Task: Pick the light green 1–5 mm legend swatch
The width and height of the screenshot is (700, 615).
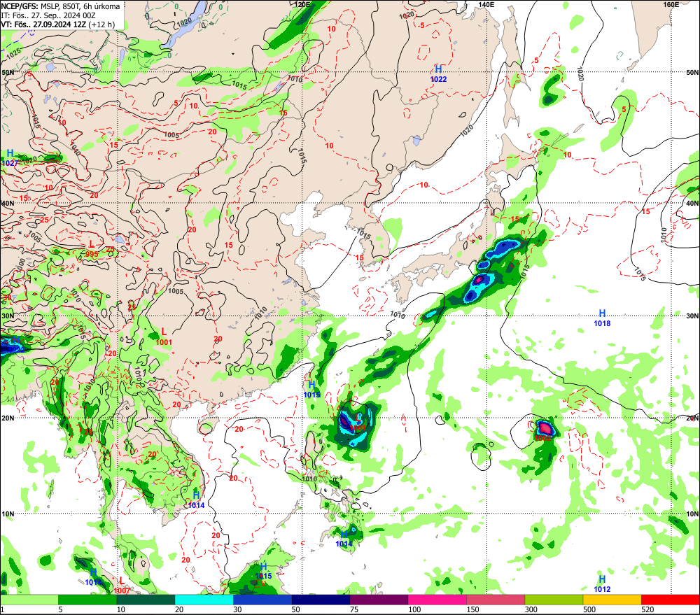Action: pyautogui.click(x=29, y=600)
